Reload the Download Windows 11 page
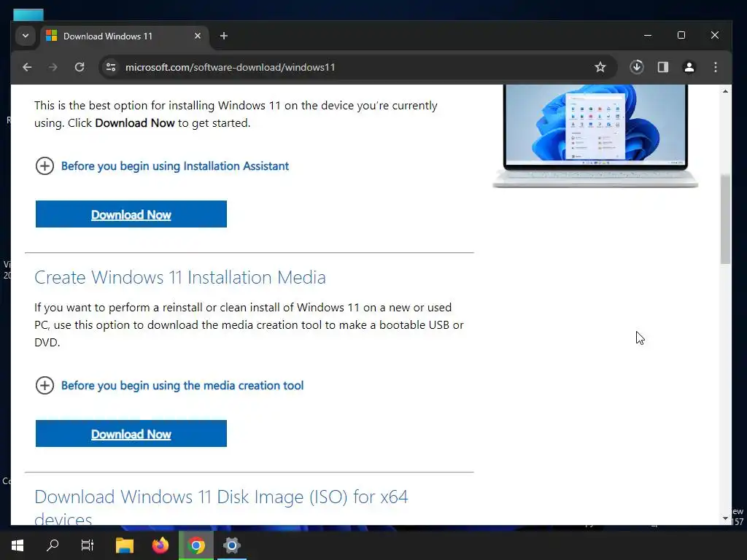The width and height of the screenshot is (747, 560). (x=80, y=67)
